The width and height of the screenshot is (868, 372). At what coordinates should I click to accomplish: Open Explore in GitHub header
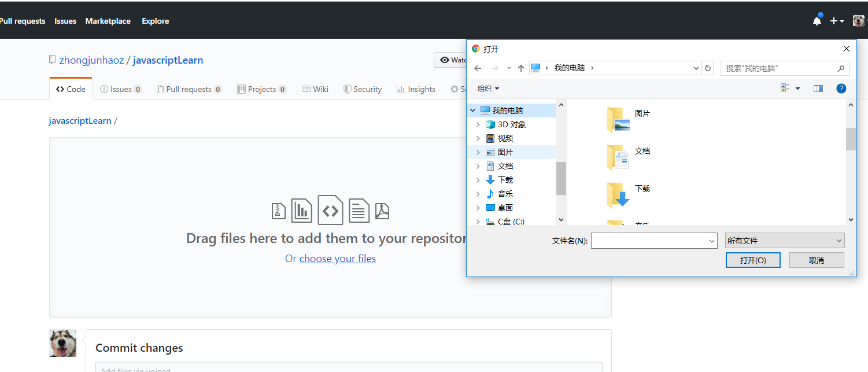pos(156,21)
